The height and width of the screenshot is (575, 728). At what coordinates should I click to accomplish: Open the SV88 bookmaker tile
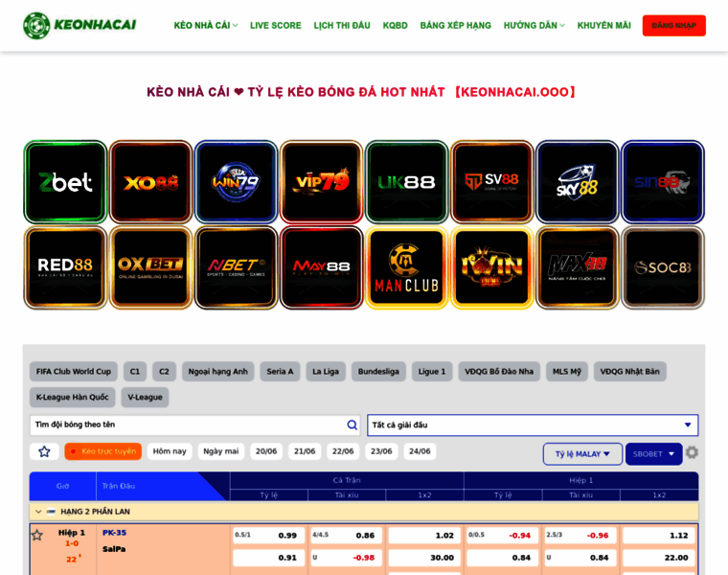pyautogui.click(x=492, y=182)
